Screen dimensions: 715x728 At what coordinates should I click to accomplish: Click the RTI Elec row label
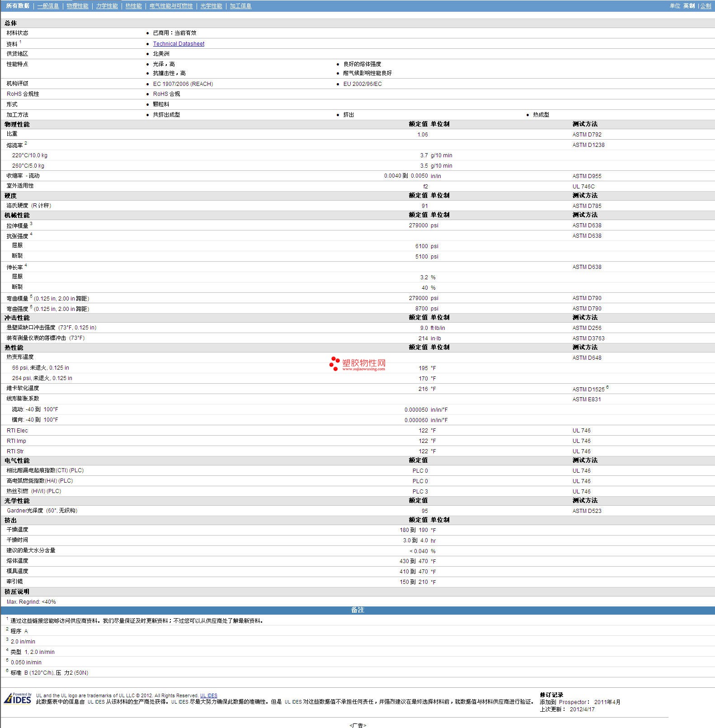tap(17, 431)
